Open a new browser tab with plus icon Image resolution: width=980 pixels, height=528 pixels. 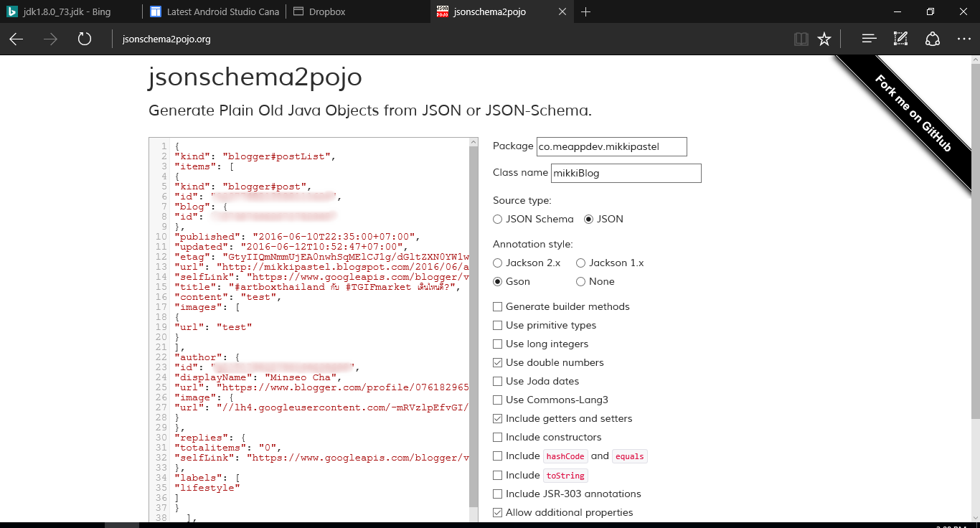coord(586,11)
